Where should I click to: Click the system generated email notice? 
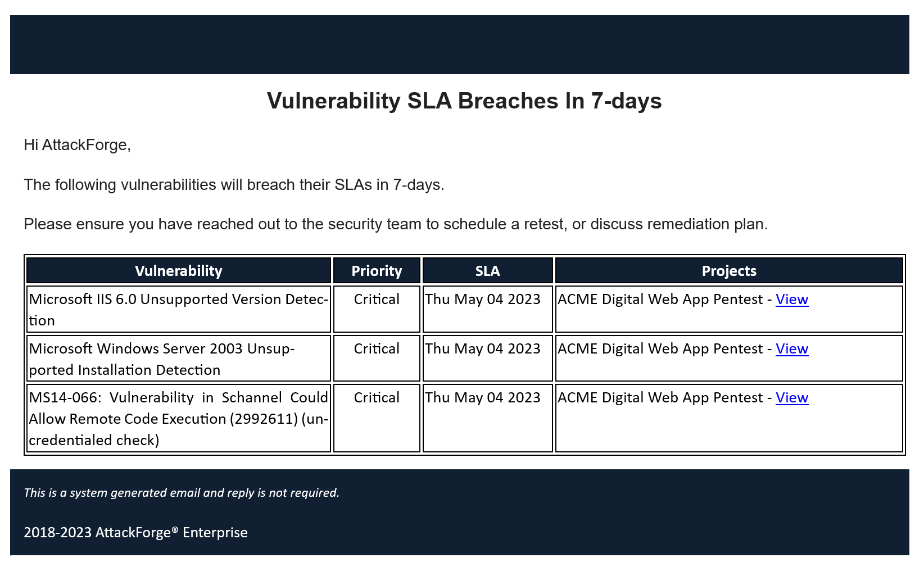(182, 493)
